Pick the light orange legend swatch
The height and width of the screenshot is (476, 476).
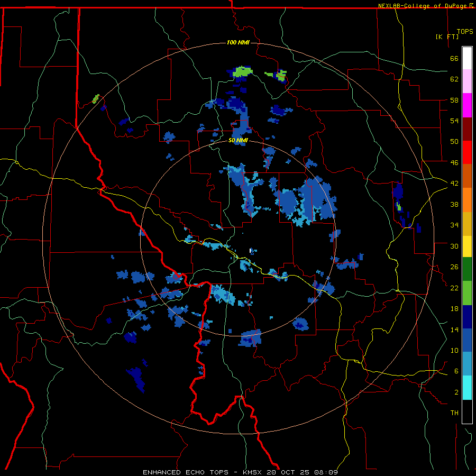467,200
